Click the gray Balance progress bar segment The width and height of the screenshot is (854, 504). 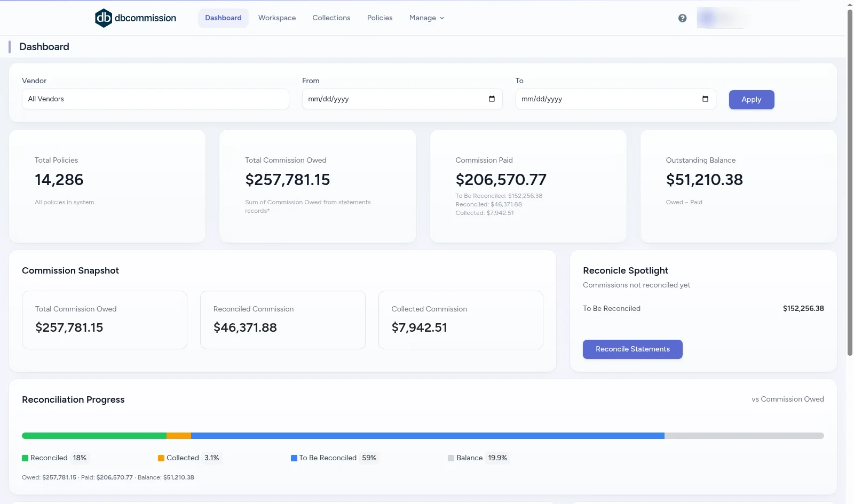click(x=744, y=436)
